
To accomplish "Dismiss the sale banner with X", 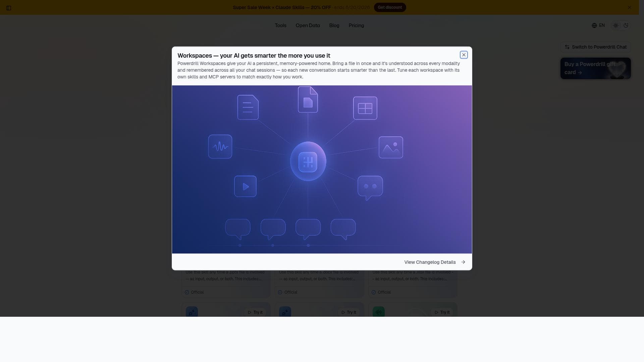I will pos(629,7).
